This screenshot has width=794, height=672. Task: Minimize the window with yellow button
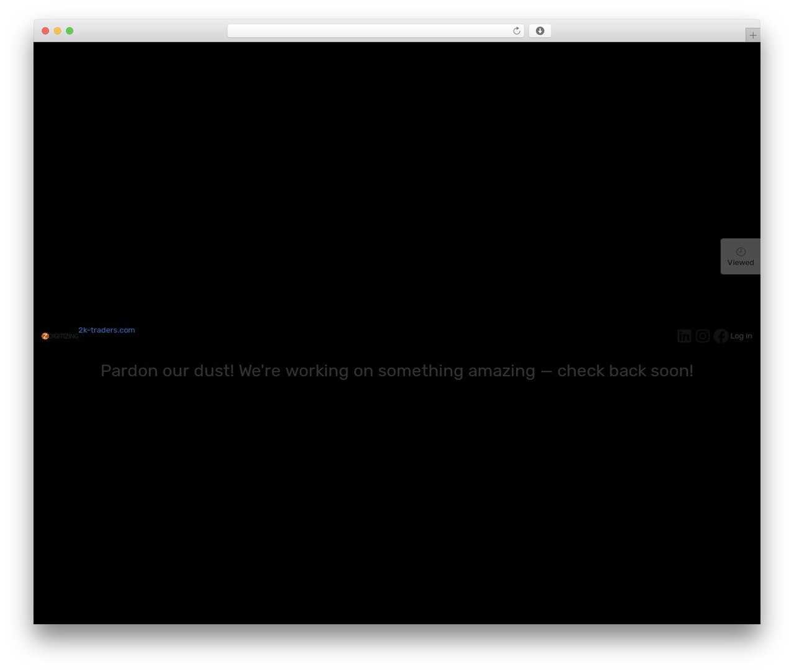click(58, 31)
